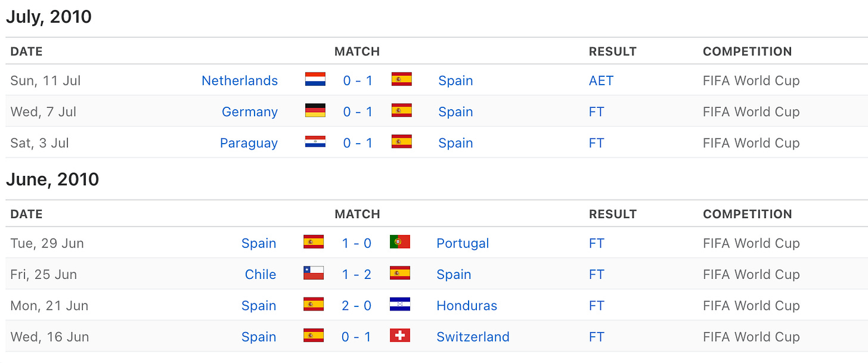
Task: Open the AET result link
Action: click(x=601, y=80)
